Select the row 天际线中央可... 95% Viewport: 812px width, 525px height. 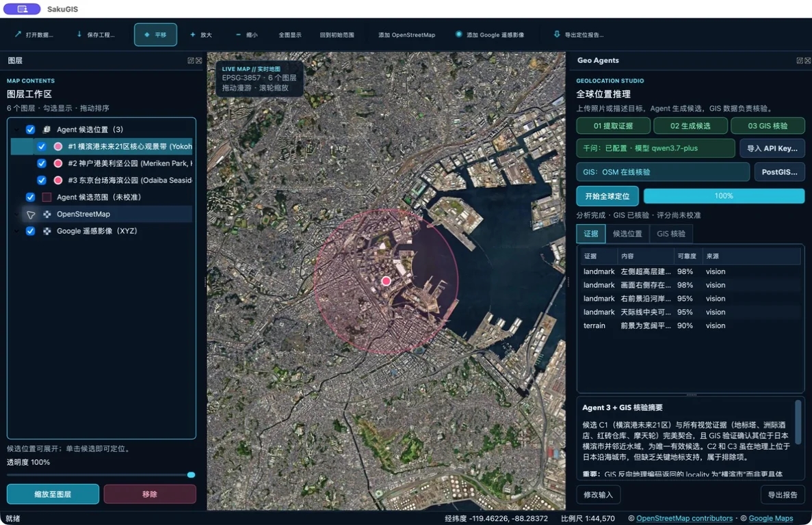point(690,312)
